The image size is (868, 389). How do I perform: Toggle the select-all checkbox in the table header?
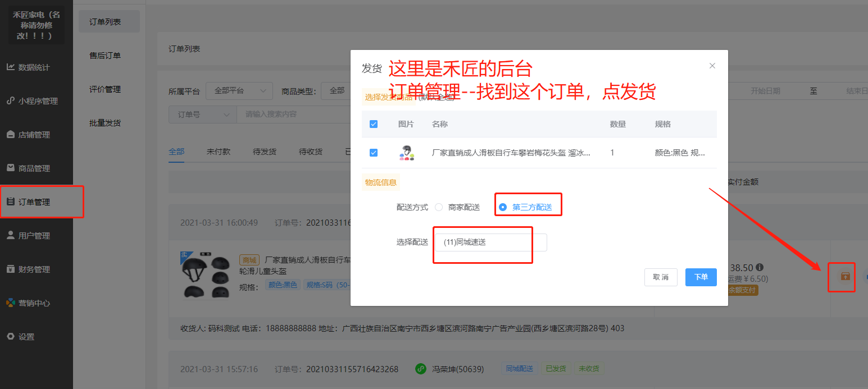point(374,124)
